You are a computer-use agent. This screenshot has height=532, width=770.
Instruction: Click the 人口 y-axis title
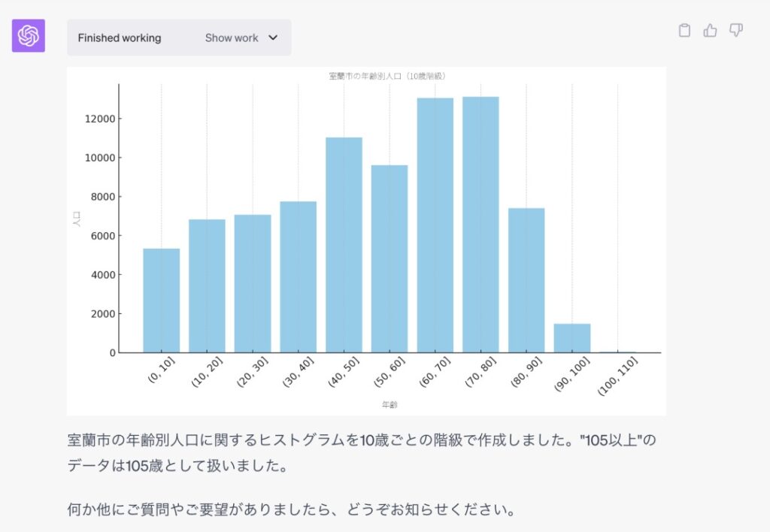tap(76, 219)
